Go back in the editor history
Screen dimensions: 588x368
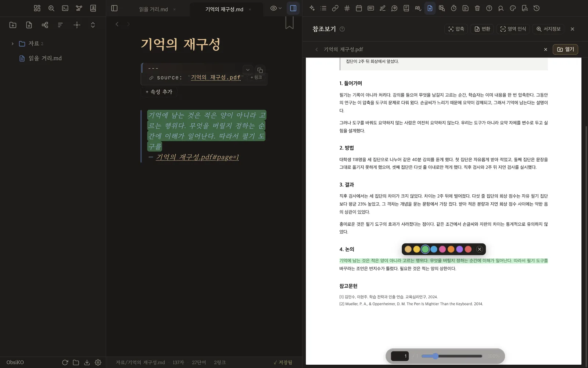pos(117,24)
